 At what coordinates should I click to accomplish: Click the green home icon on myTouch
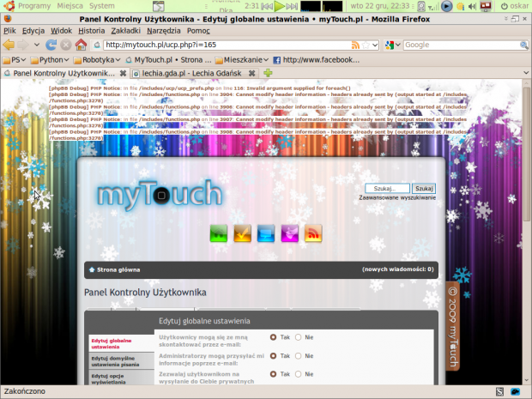pyautogui.click(x=219, y=233)
